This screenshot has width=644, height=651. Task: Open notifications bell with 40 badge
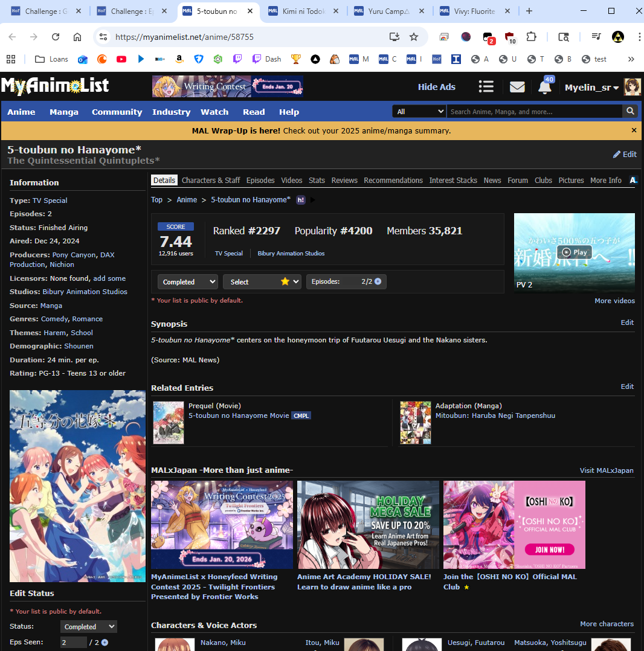click(545, 87)
